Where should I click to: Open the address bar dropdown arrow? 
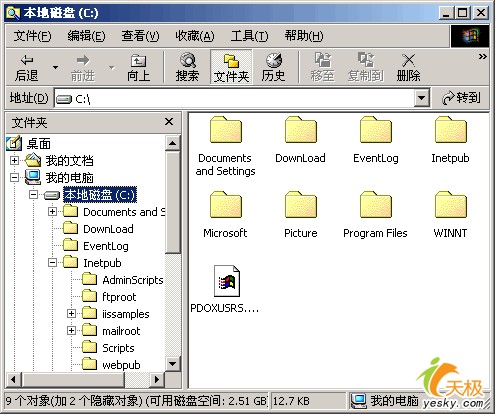point(422,98)
